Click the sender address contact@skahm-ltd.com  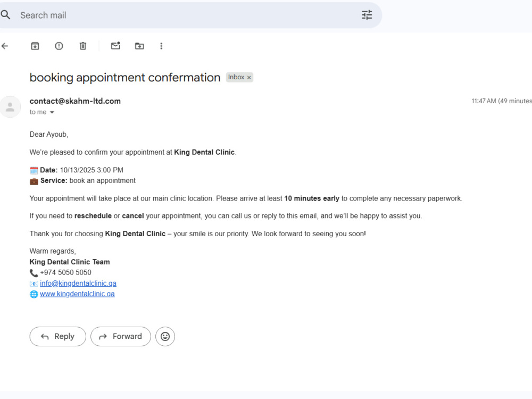click(x=75, y=101)
